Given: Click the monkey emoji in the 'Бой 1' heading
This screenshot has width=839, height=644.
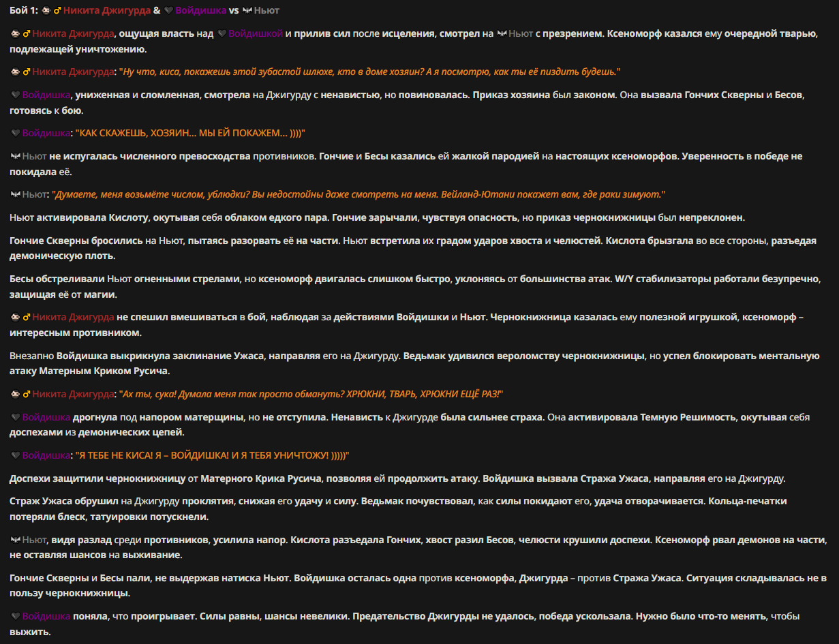Looking at the screenshot, I should pos(46,11).
